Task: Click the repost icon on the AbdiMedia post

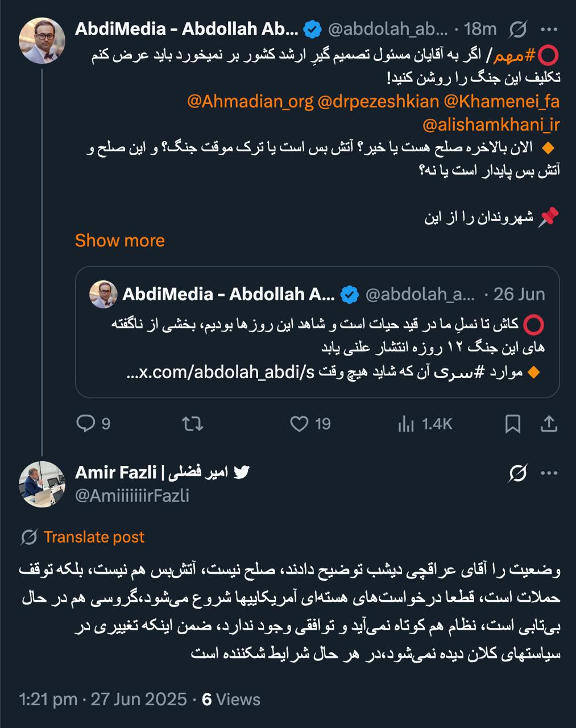Action: tap(192, 424)
